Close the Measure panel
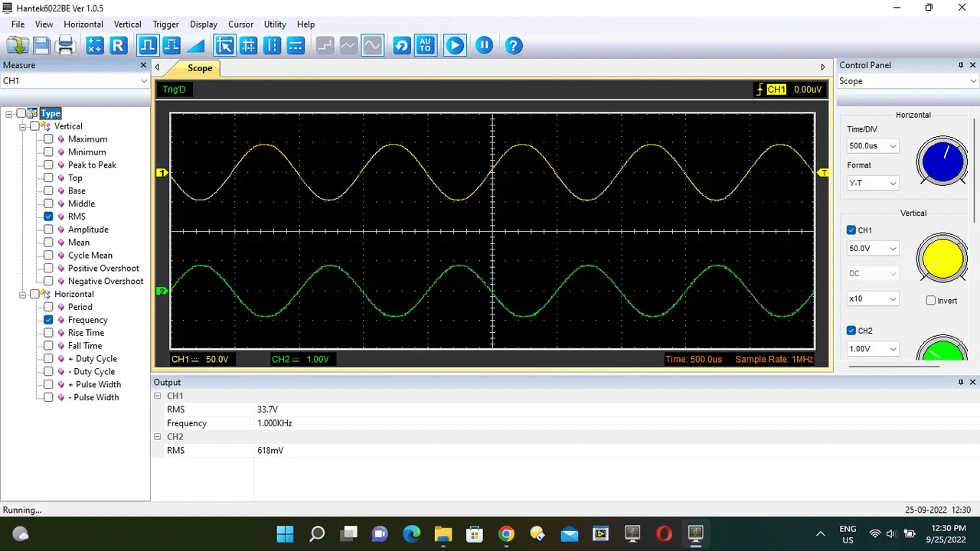 point(143,65)
